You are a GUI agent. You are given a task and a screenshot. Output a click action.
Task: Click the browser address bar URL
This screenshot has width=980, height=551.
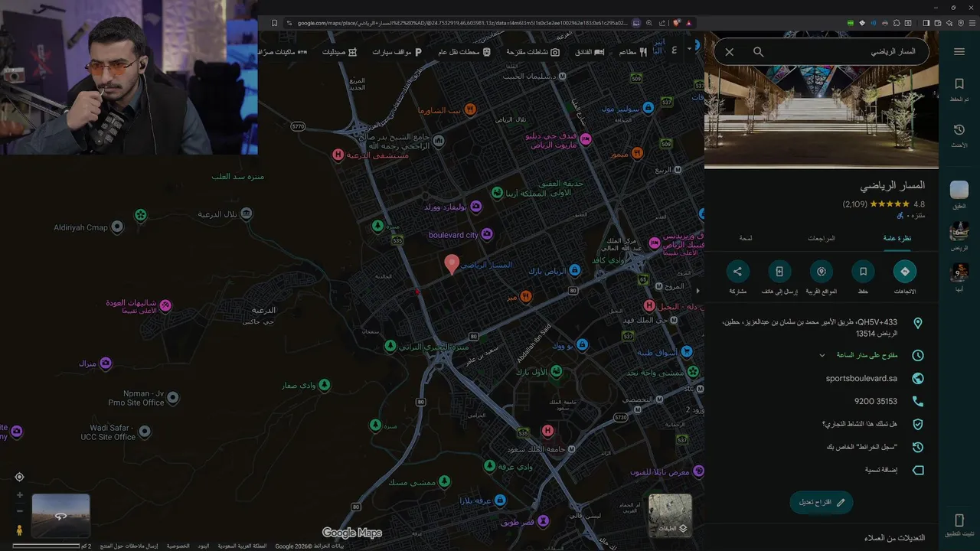click(x=462, y=23)
